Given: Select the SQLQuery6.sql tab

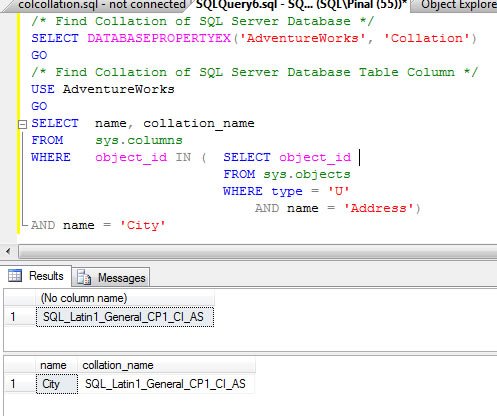Looking at the screenshot, I should 301,5.
